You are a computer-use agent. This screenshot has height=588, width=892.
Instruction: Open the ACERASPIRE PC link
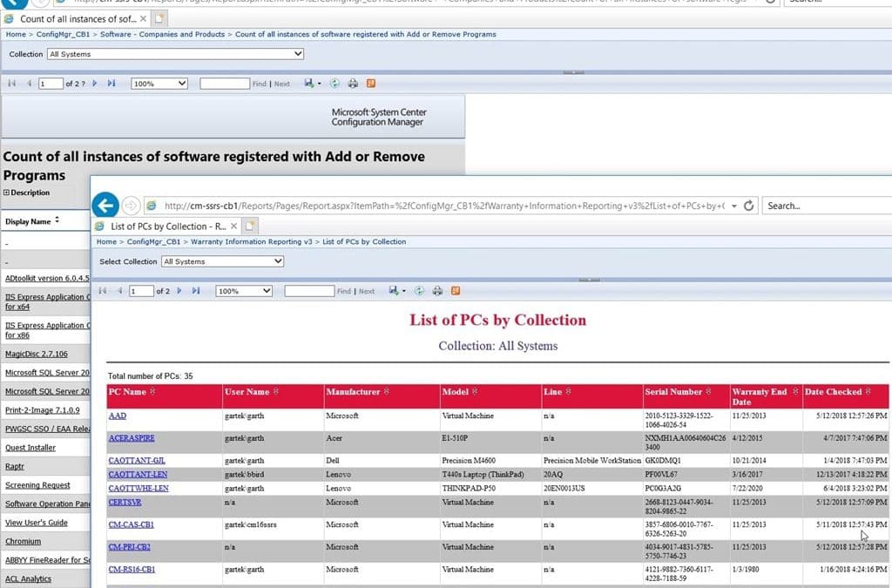tap(132, 438)
